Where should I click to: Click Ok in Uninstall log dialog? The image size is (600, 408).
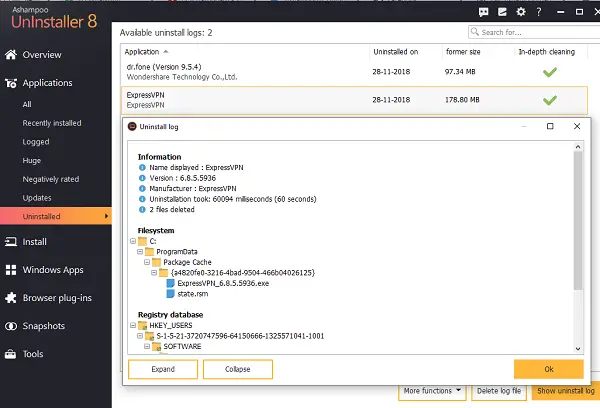(x=549, y=369)
